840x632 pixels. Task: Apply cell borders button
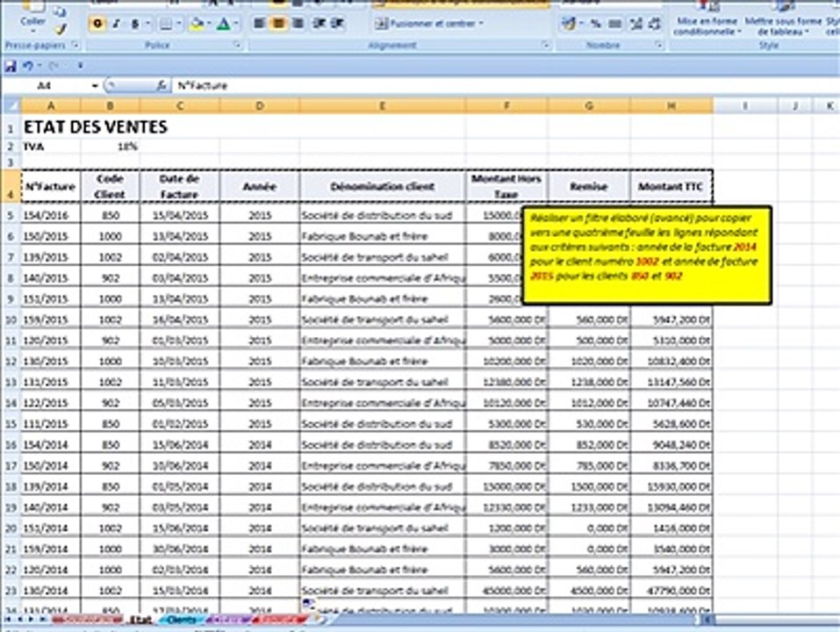(x=166, y=24)
